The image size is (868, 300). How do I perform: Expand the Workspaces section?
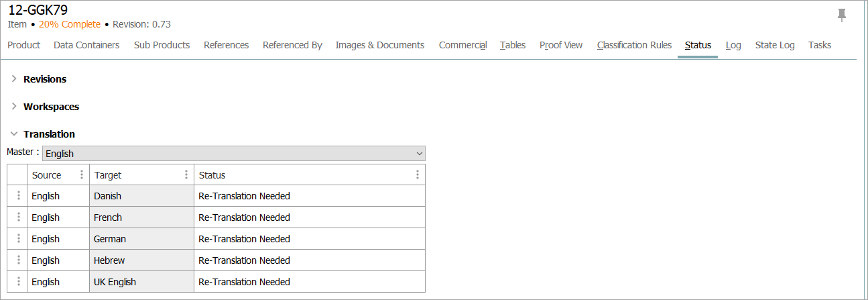click(14, 107)
